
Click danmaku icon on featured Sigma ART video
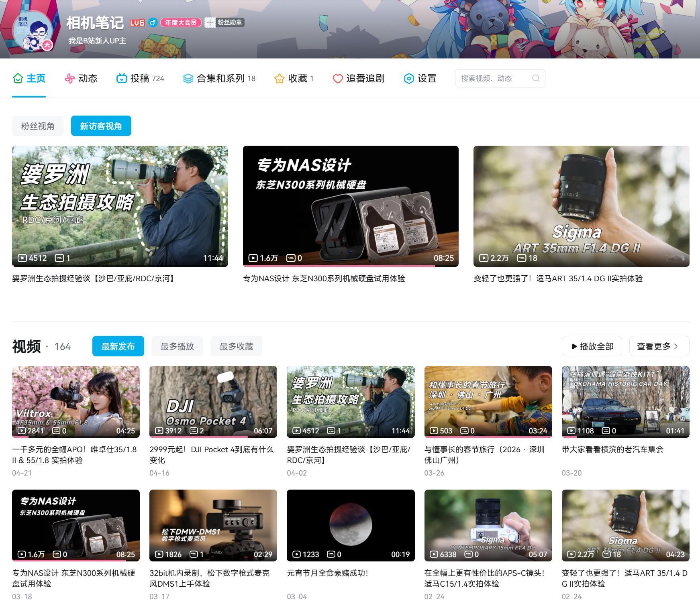521,258
